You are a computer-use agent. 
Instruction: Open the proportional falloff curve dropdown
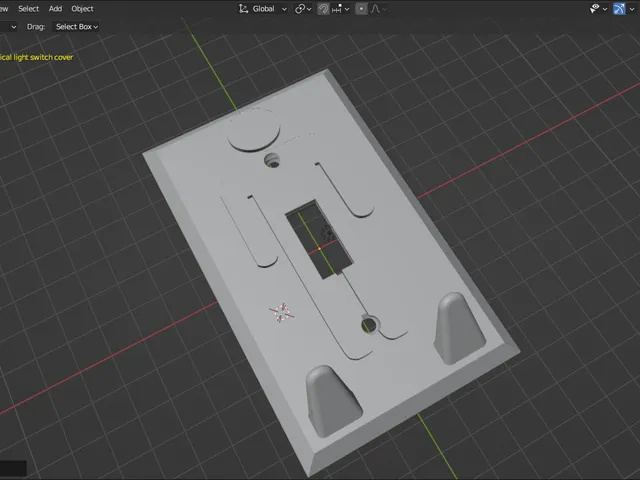coord(378,9)
